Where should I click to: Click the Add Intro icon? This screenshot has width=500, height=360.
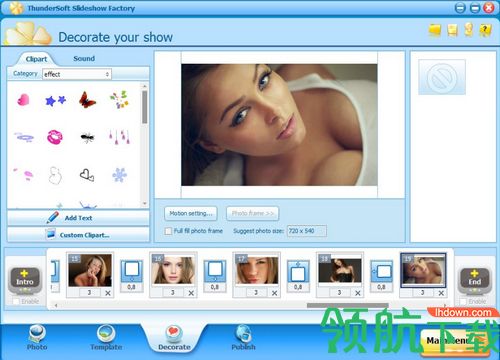[25, 279]
